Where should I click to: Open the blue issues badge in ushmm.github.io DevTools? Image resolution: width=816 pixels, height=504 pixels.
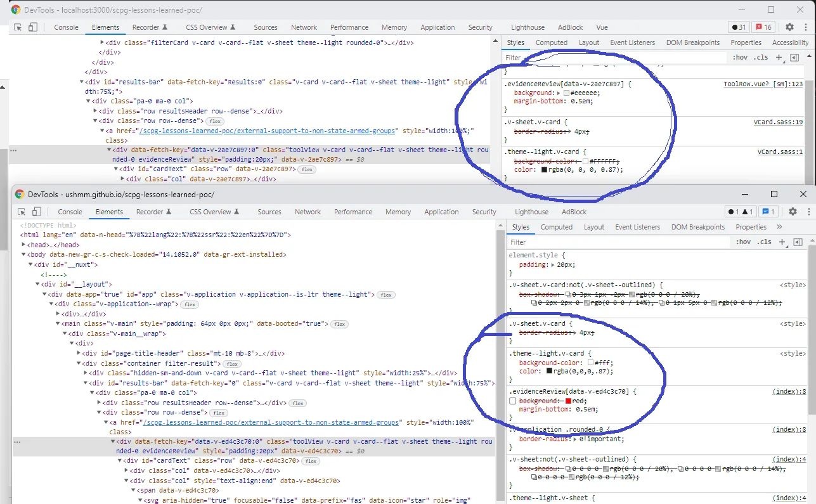pyautogui.click(x=768, y=212)
